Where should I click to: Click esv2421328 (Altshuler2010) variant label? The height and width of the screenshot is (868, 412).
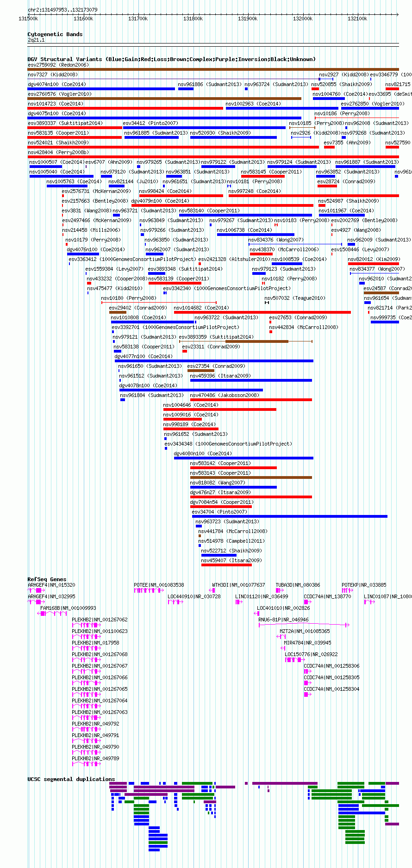[x=234, y=259]
